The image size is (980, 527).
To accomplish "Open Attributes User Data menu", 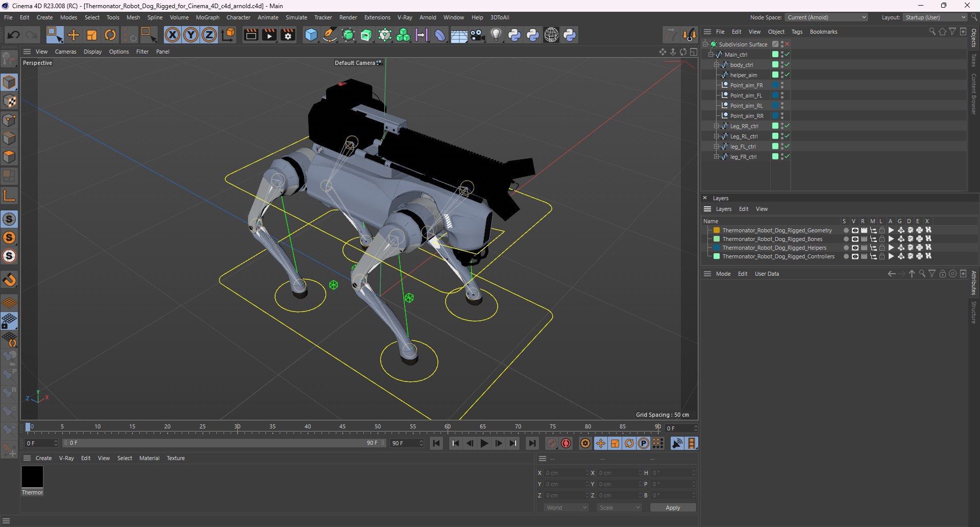I will point(767,274).
